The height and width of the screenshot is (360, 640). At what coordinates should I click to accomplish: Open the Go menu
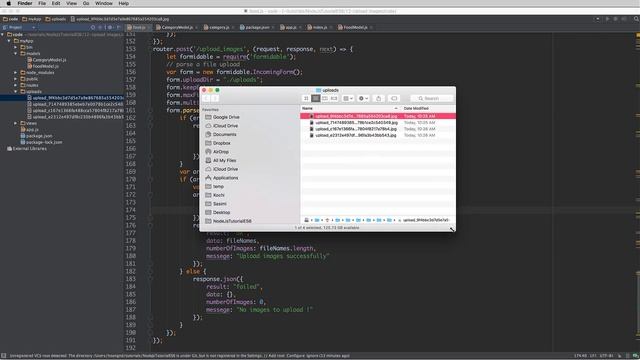(86, 3)
